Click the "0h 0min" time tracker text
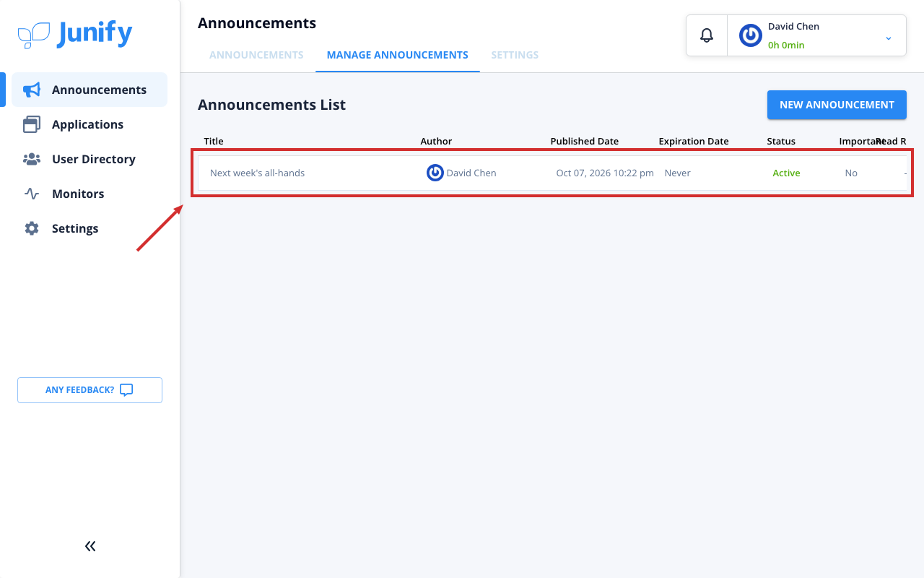The height and width of the screenshot is (578, 924). point(786,45)
